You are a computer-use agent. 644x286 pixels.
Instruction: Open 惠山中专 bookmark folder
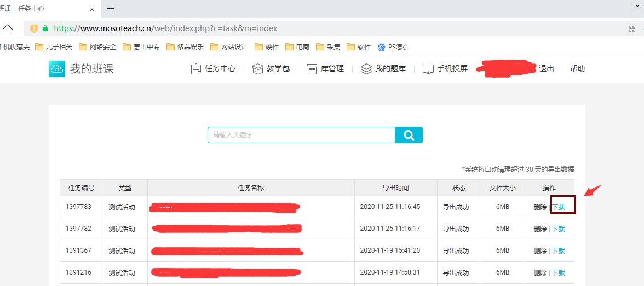point(141,47)
